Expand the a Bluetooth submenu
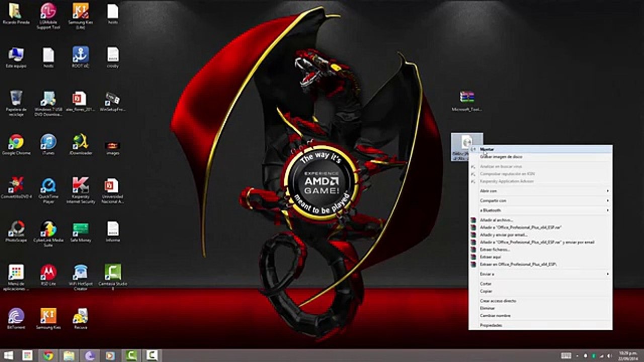Screen dimensions: 644x362 pos(540,210)
